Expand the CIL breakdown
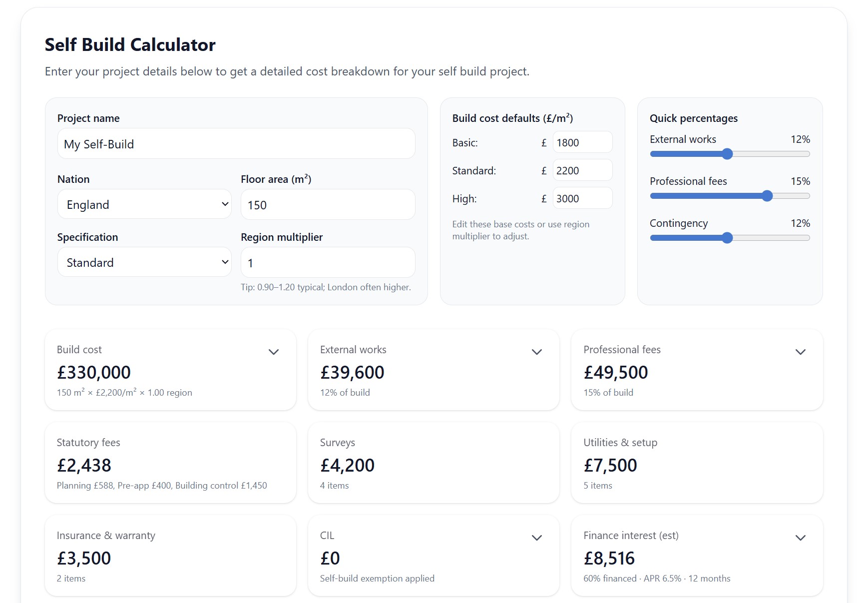Image resolution: width=868 pixels, height=603 pixels. [x=536, y=538]
